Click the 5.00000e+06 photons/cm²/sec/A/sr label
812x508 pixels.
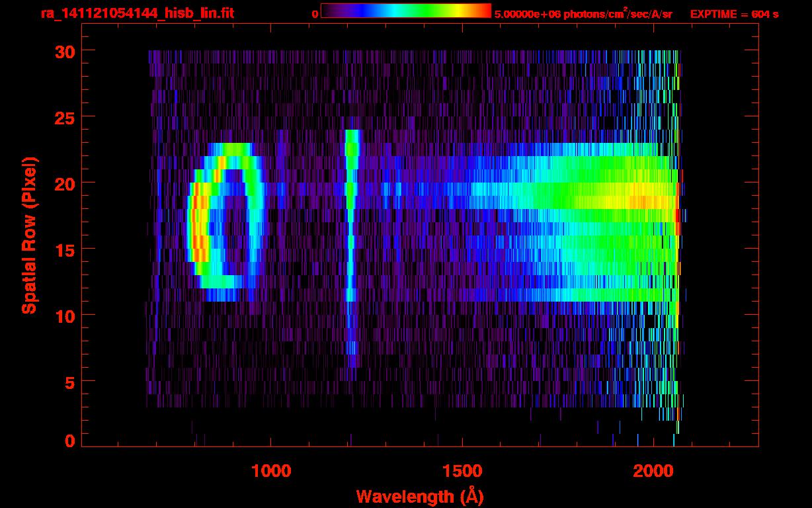coord(583,13)
